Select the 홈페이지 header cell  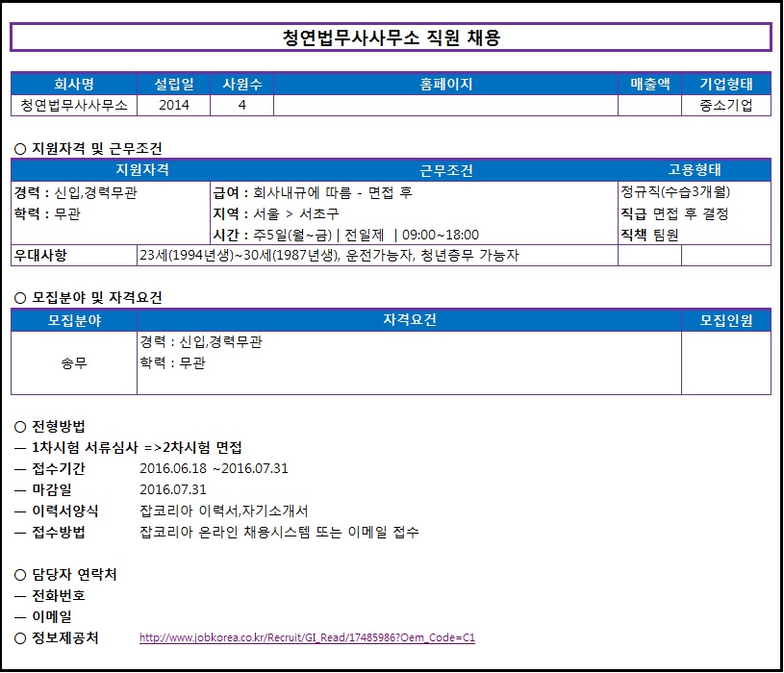[x=446, y=85]
